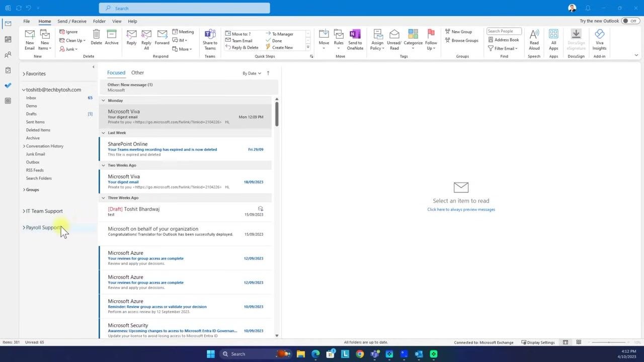644x362 pixels.
Task: Click the Unread/Read envelope icon
Action: 394,34
